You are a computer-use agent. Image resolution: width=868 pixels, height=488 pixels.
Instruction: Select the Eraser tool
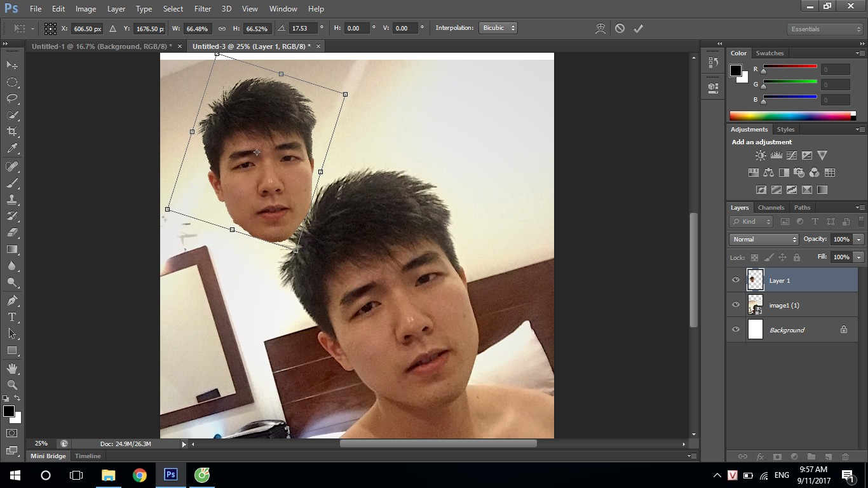click(x=12, y=233)
